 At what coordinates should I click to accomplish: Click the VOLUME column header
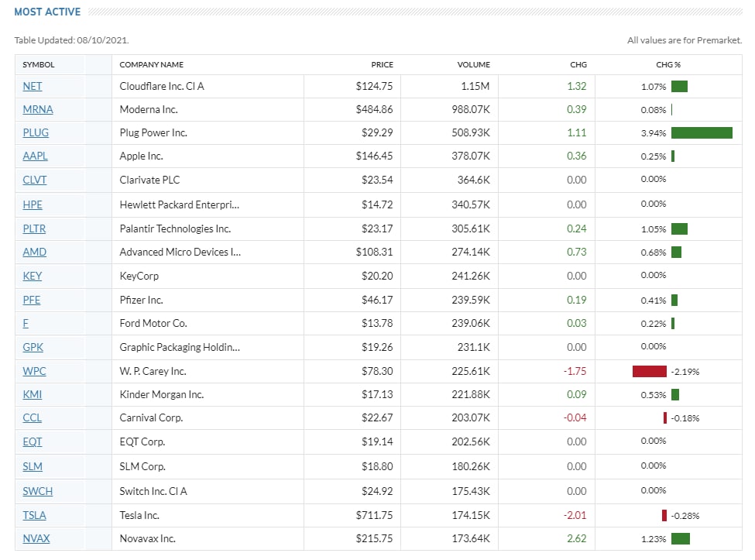pos(473,64)
